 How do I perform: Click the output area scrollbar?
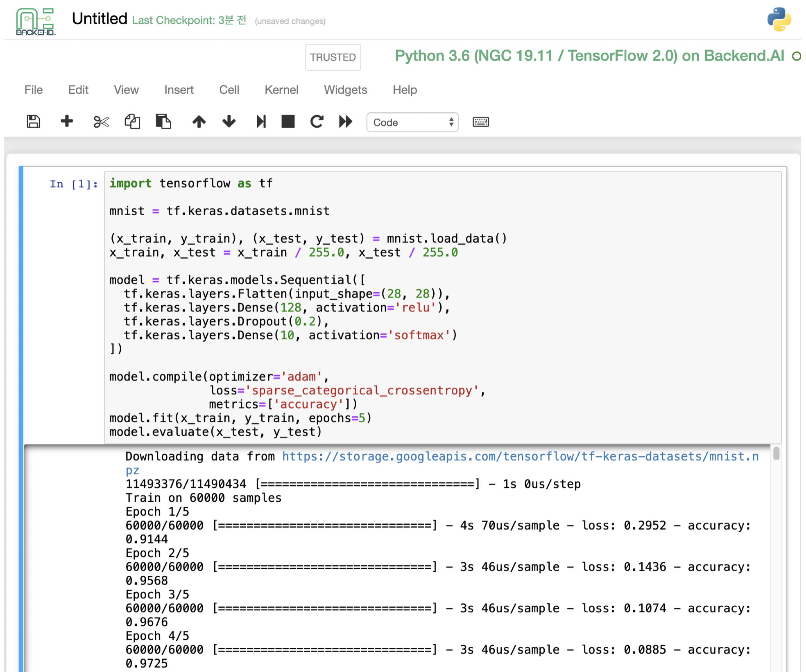tap(776, 453)
